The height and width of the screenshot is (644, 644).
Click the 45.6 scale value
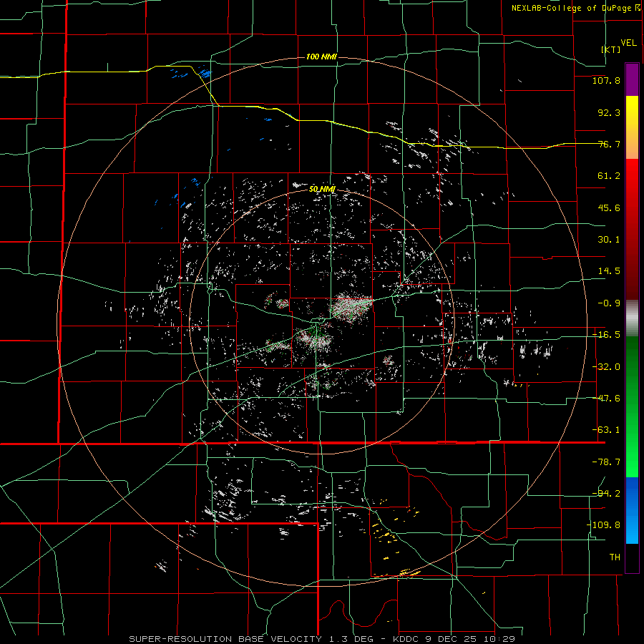pyautogui.click(x=609, y=208)
